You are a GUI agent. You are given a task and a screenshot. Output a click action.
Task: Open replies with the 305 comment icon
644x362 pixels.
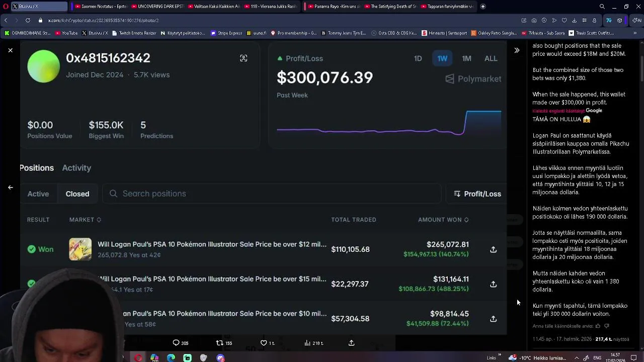coord(180,343)
